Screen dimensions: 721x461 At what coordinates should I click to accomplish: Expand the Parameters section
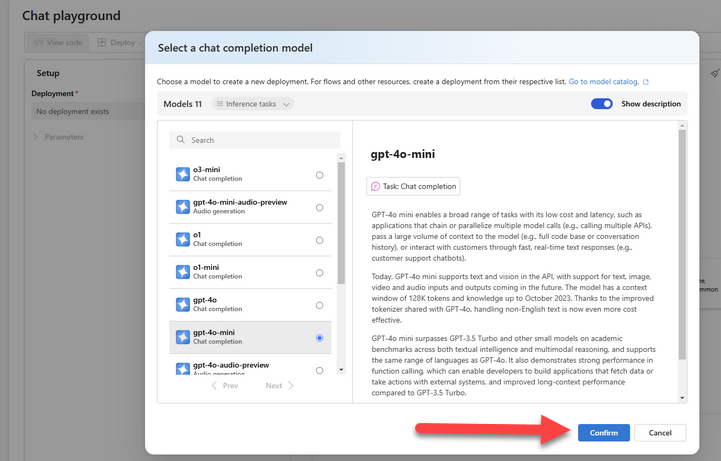[x=59, y=137]
